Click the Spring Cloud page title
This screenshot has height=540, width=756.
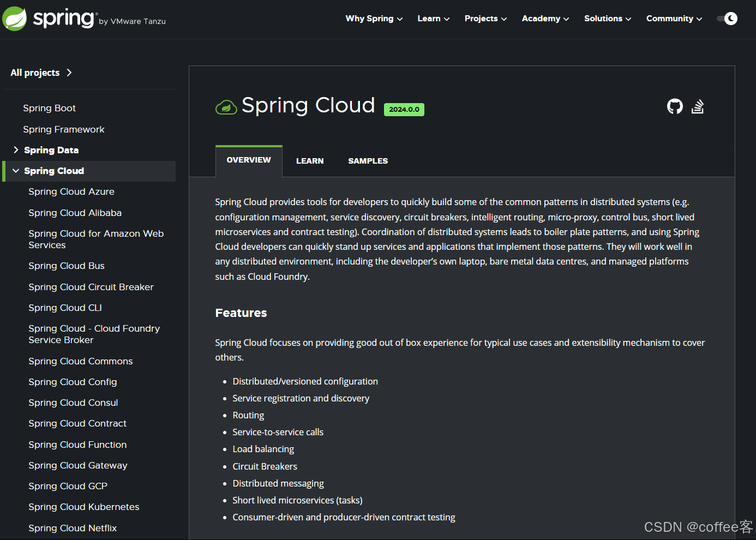(x=308, y=105)
